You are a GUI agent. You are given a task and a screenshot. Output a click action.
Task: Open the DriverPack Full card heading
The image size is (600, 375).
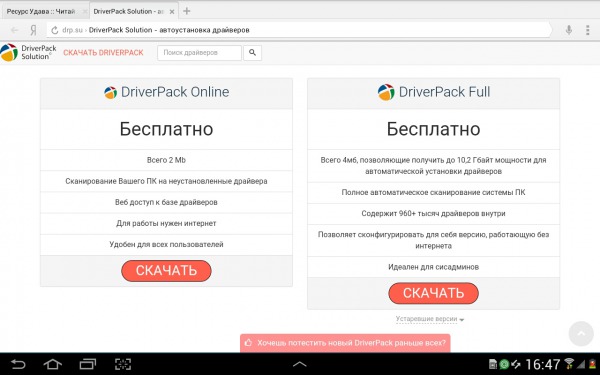point(434,92)
